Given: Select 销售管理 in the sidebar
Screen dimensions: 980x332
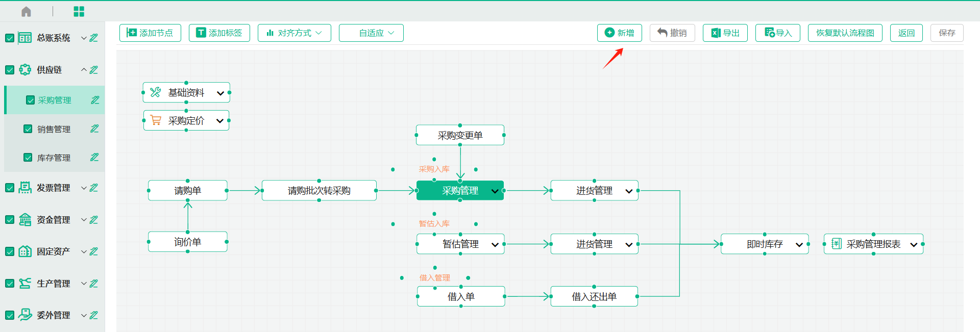Looking at the screenshot, I should coord(54,129).
